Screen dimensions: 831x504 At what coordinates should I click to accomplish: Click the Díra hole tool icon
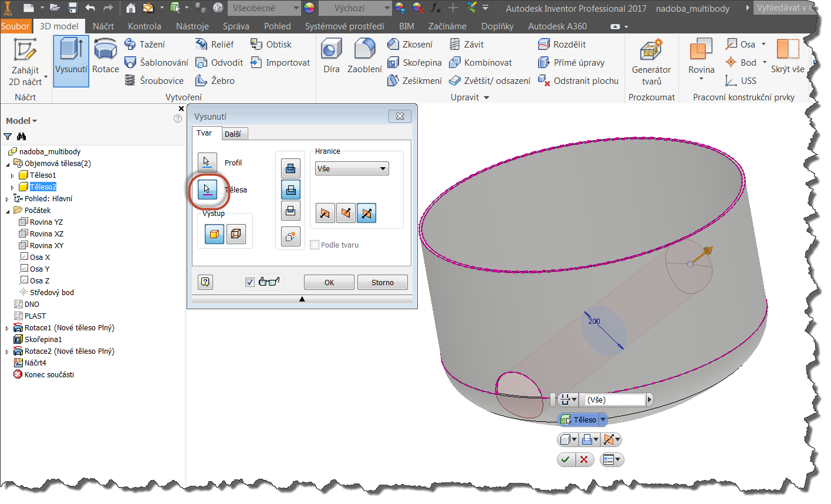pyautogui.click(x=332, y=50)
